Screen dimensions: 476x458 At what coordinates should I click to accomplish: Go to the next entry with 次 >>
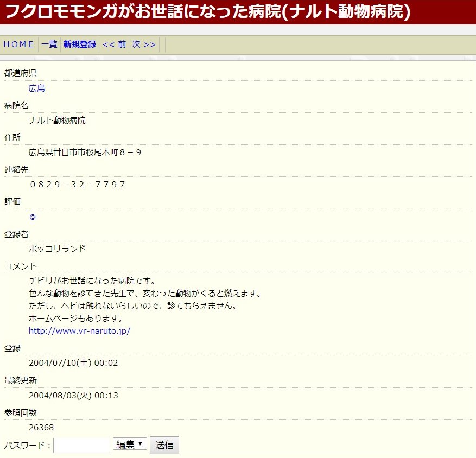(144, 44)
